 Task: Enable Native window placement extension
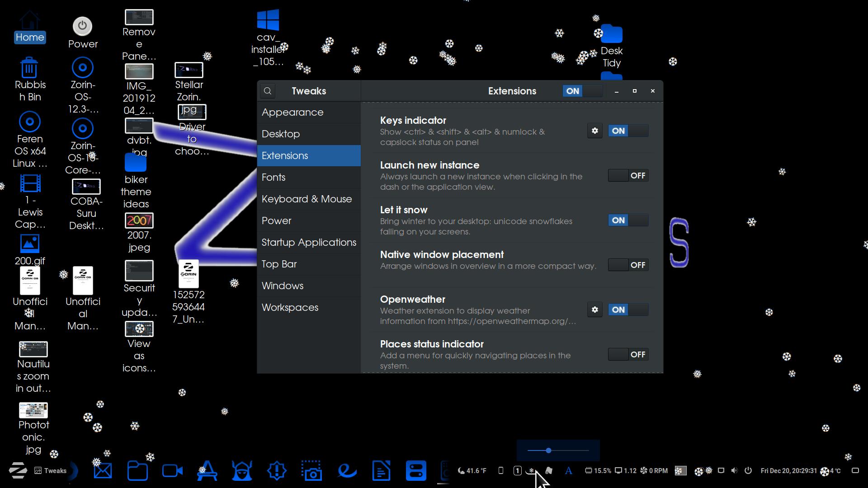tap(628, 265)
